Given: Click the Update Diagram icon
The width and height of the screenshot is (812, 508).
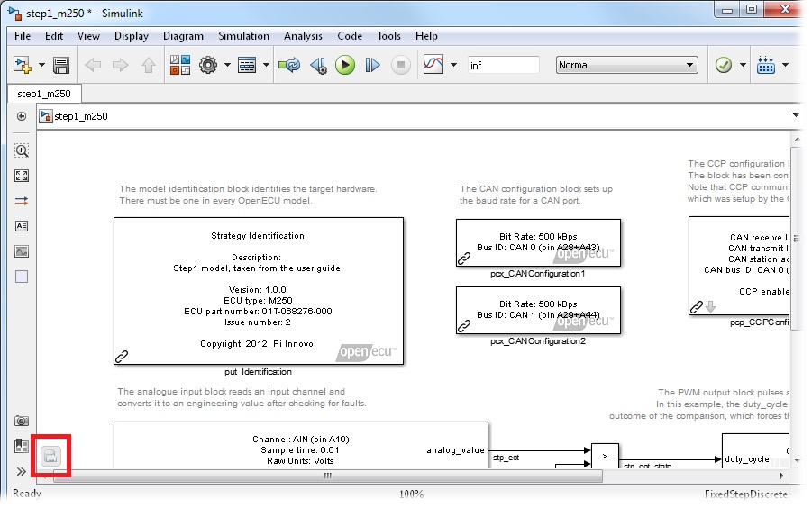Looking at the screenshot, I should (289, 65).
